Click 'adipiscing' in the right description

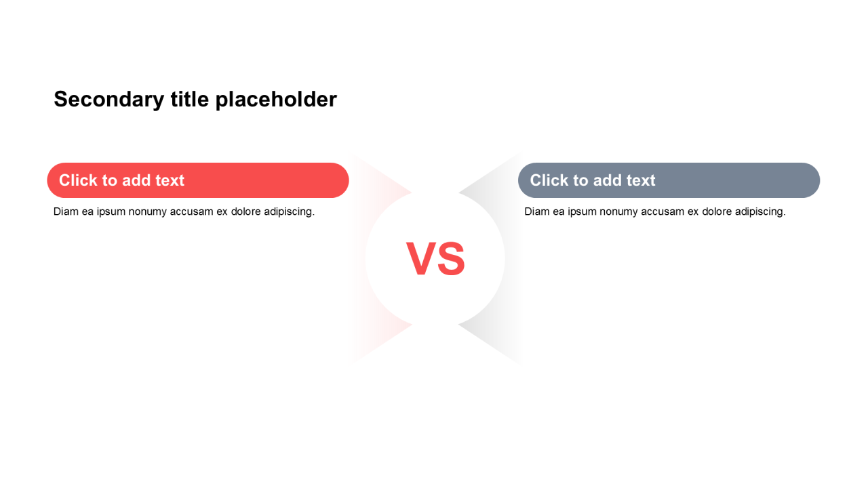(x=760, y=211)
